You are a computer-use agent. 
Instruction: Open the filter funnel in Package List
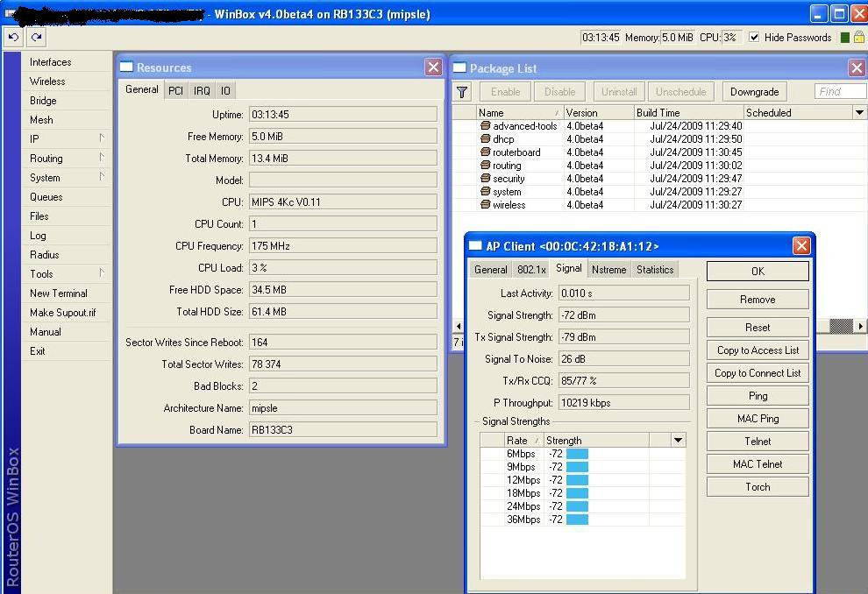click(x=462, y=92)
